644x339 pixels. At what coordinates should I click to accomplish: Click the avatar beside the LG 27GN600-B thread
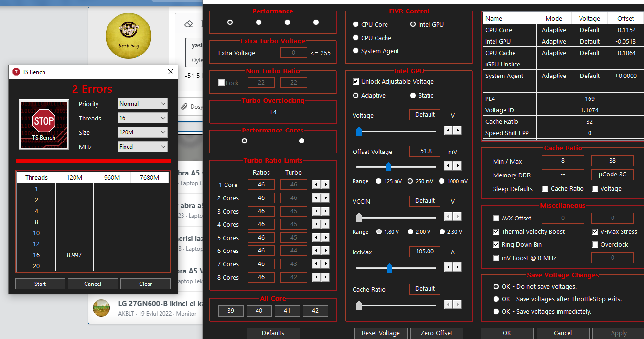pos(101,308)
